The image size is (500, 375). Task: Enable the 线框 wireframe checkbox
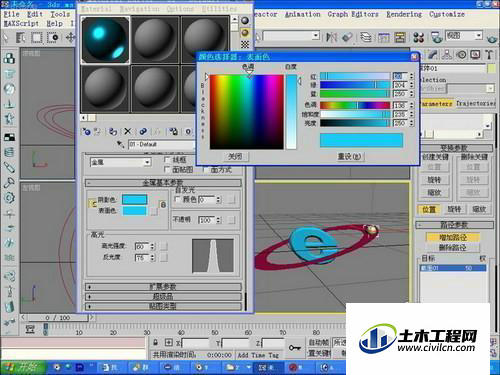point(167,160)
